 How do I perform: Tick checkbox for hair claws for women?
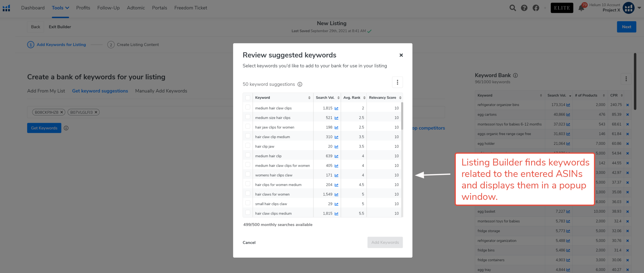[248, 193]
